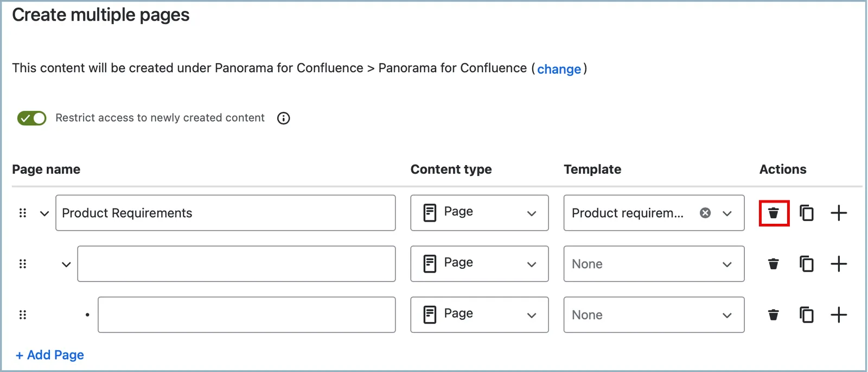Duplicate the bottom bulleted row
Viewport: 868px width, 372px height.
pos(807,315)
